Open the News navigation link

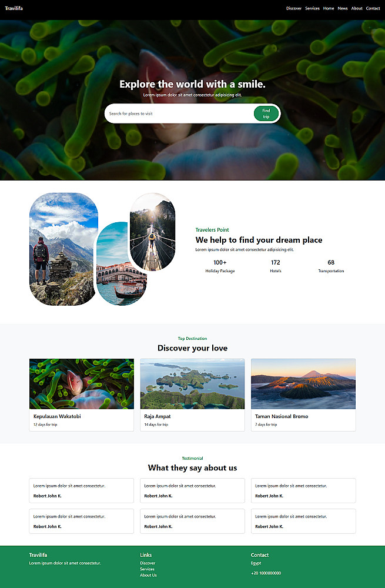point(343,8)
